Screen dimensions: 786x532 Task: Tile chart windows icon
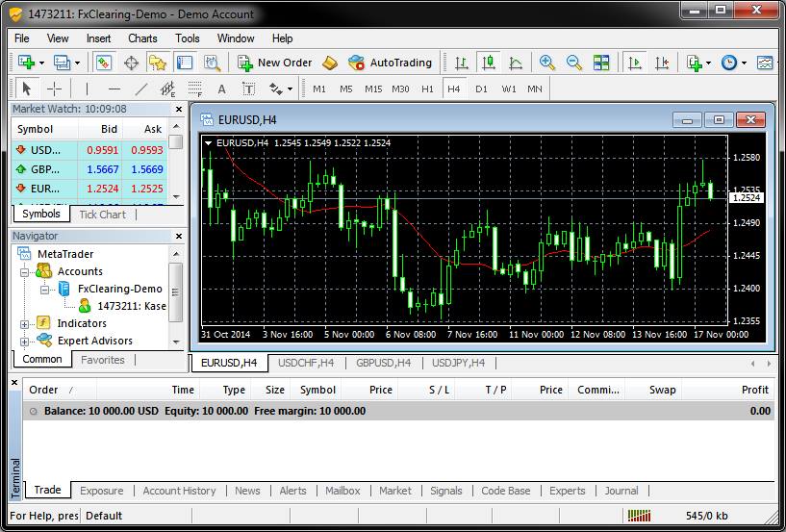(x=601, y=63)
